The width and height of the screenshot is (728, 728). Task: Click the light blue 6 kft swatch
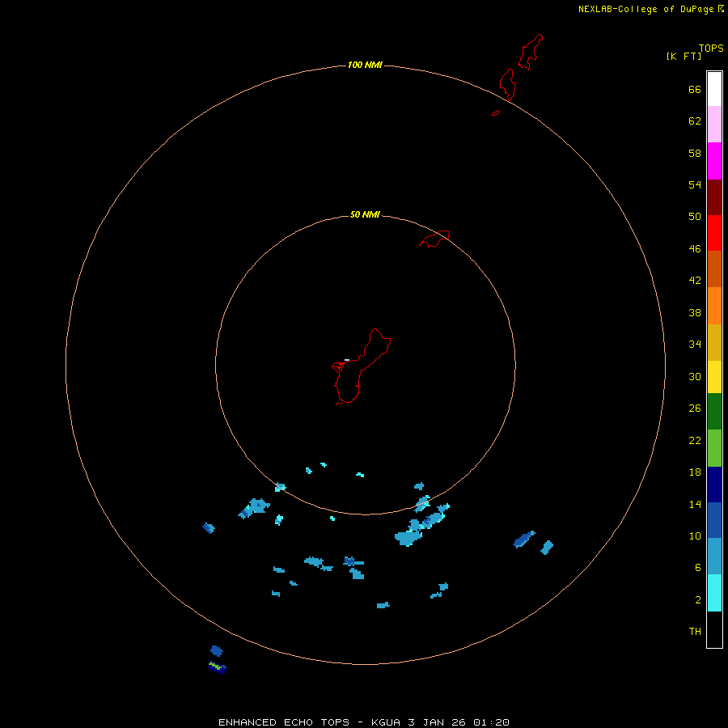(x=714, y=557)
